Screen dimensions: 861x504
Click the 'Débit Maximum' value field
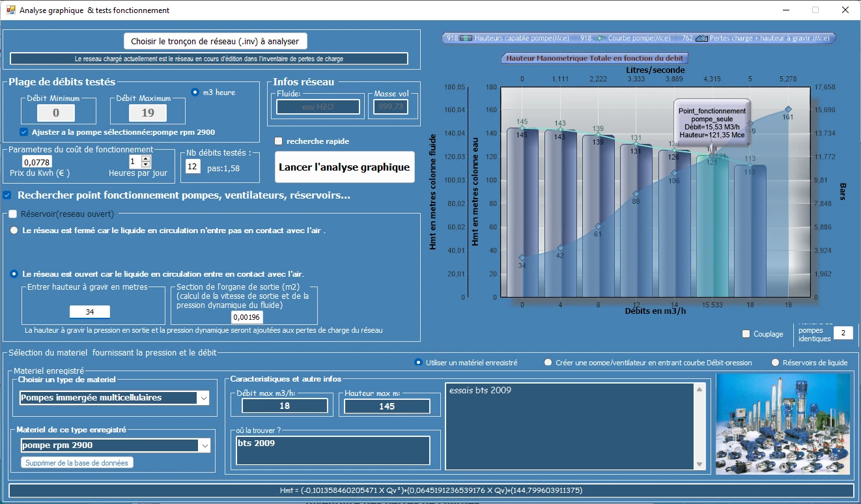pos(147,113)
